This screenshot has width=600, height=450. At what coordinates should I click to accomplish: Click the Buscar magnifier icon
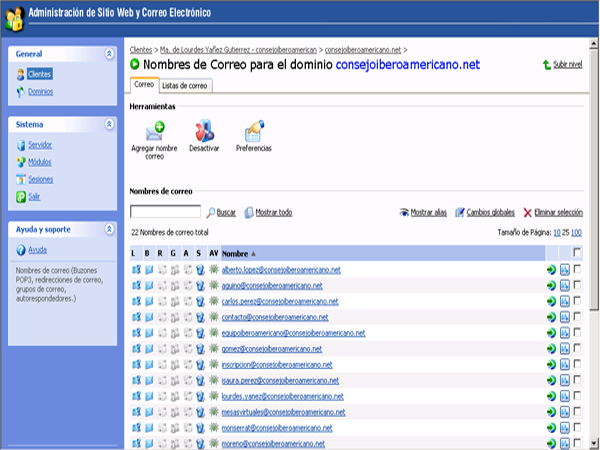pos(210,213)
